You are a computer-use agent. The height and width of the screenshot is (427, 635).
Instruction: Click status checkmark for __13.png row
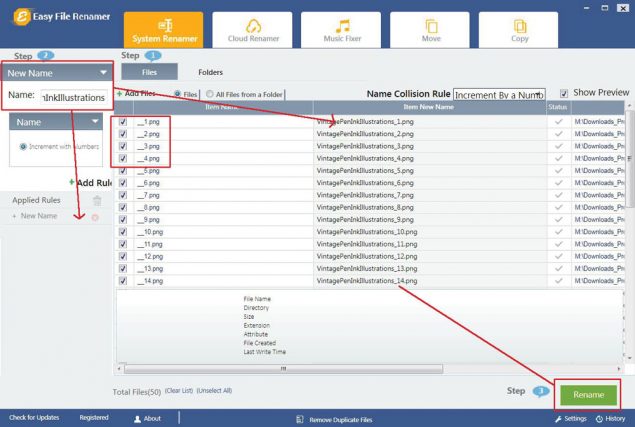click(558, 269)
